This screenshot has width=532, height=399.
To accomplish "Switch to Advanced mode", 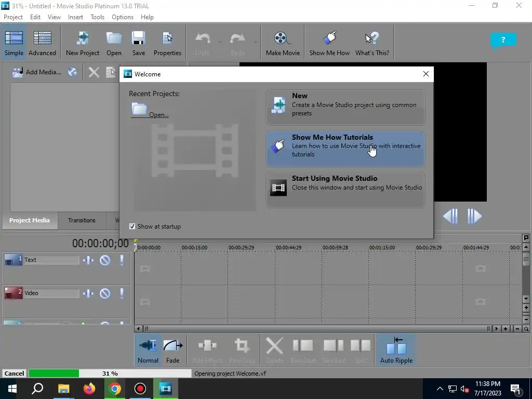I will click(x=42, y=43).
